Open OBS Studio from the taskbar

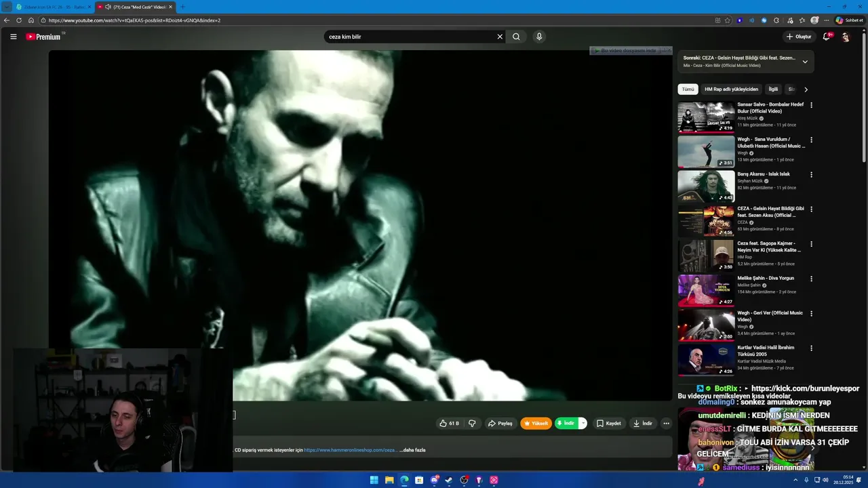[464, 481]
